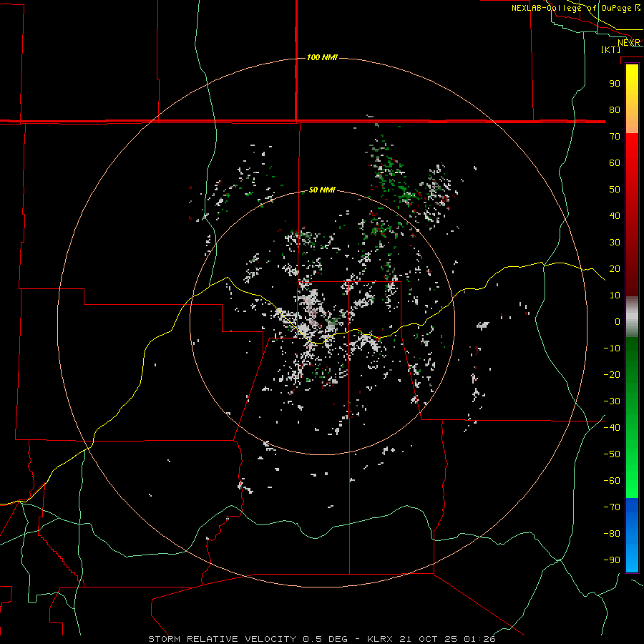Click the -30 value on the velocity scale
This screenshot has height=644, width=644.
pos(612,401)
